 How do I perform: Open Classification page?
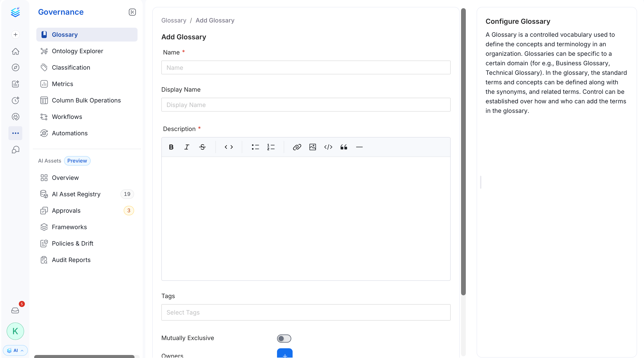coord(87,67)
